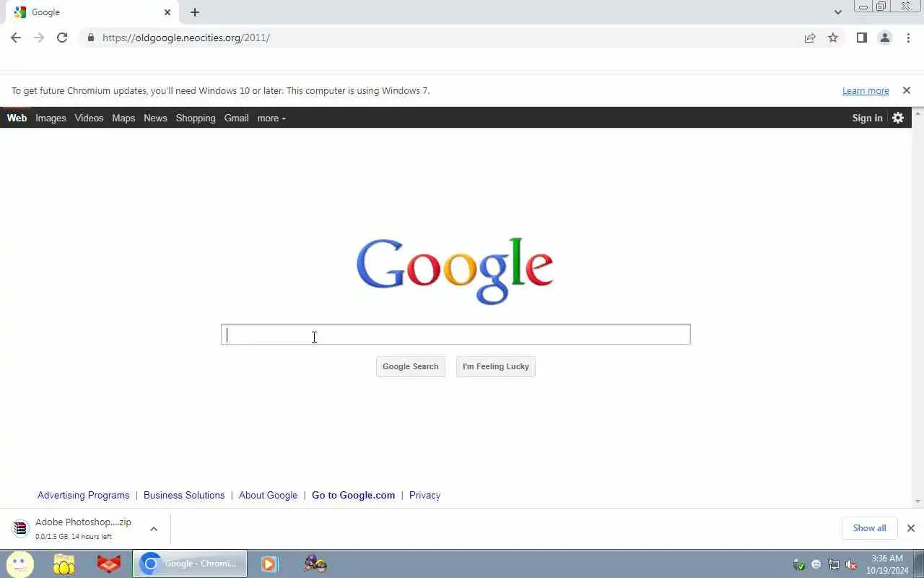The height and width of the screenshot is (578, 924).
Task: Reload the current page
Action: click(62, 38)
